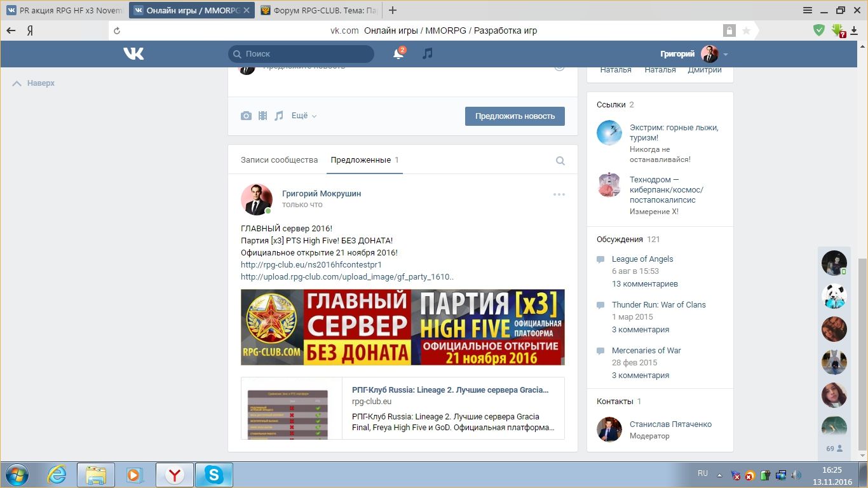Open the ГЛАВНЫЙ СЕРВЕР banner image
This screenshot has height=488, width=868.
(x=402, y=327)
